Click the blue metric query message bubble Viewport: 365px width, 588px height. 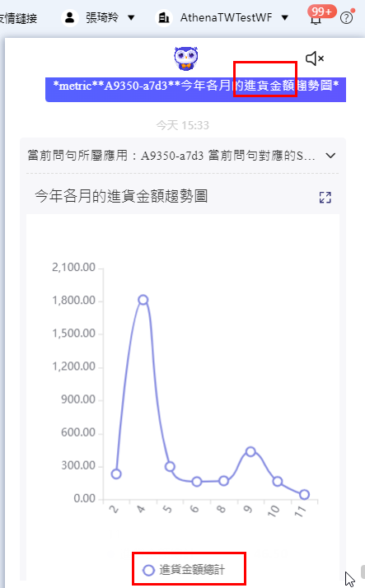[x=195, y=89]
